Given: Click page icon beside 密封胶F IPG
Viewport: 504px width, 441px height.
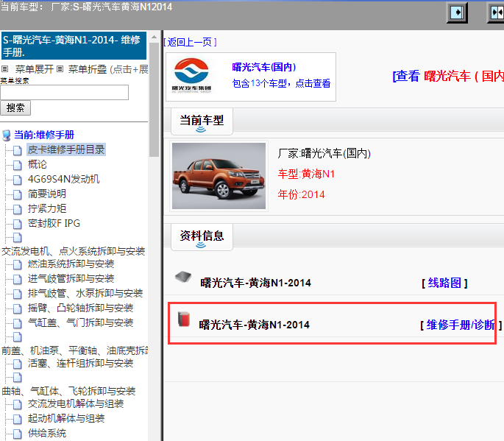Looking at the screenshot, I should coord(17,224).
